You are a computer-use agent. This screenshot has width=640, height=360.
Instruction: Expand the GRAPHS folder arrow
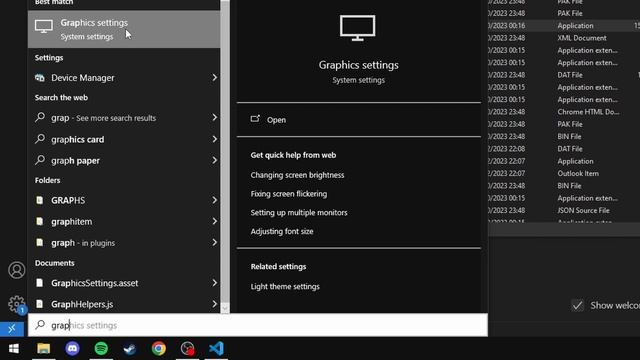(214, 200)
